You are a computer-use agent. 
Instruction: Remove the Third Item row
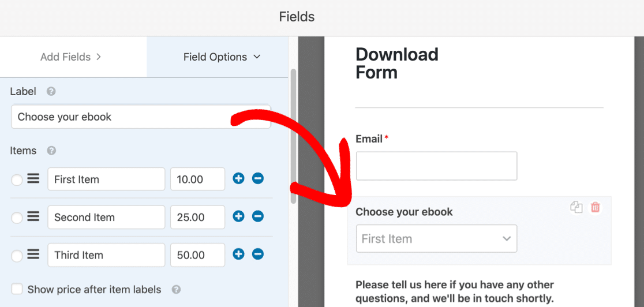258,254
